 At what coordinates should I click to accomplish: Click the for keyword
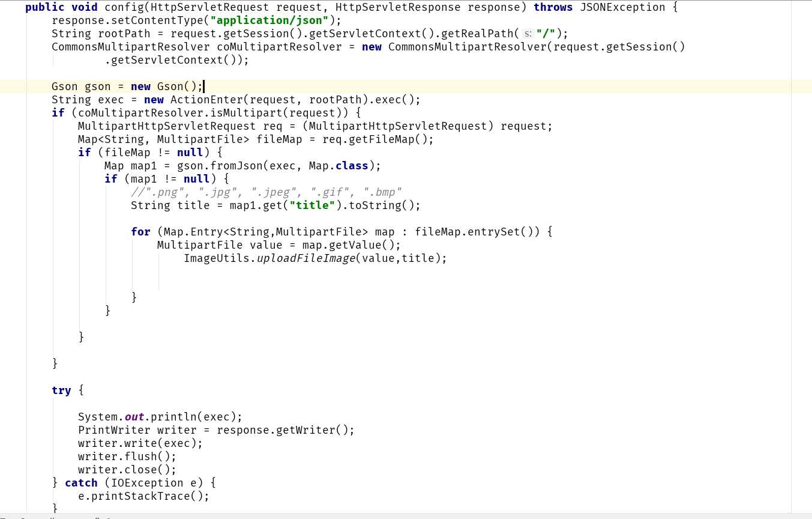[x=140, y=232]
